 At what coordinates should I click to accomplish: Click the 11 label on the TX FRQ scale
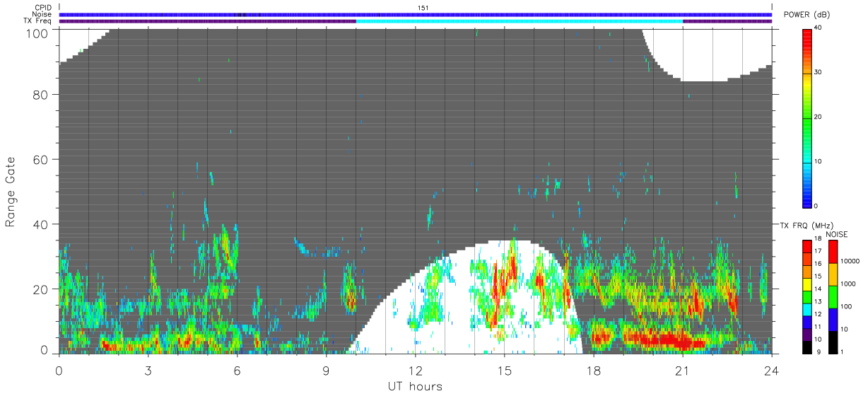818,327
